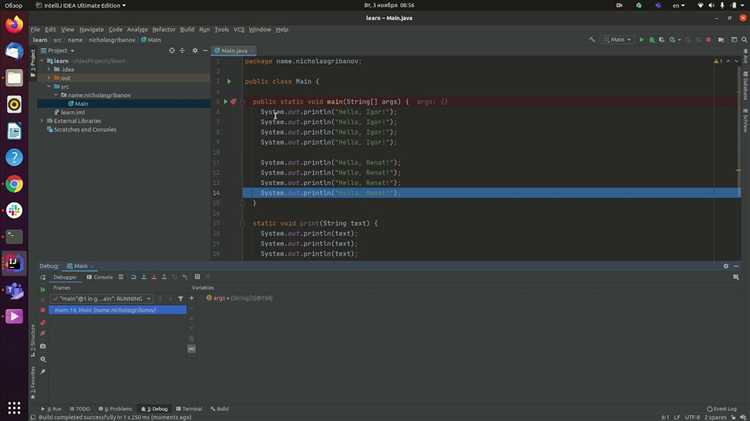This screenshot has width=750, height=421.
Task: Click the Build project hammer icon
Action: 592,40
